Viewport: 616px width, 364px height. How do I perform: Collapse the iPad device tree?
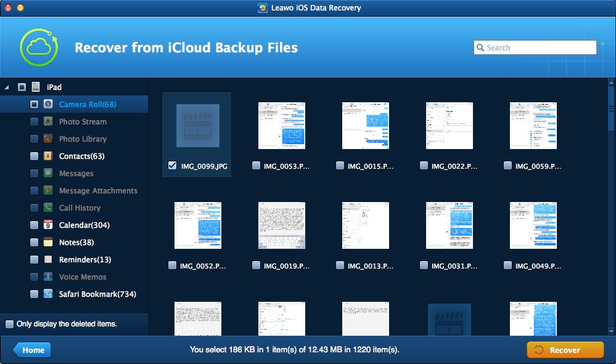click(x=7, y=87)
